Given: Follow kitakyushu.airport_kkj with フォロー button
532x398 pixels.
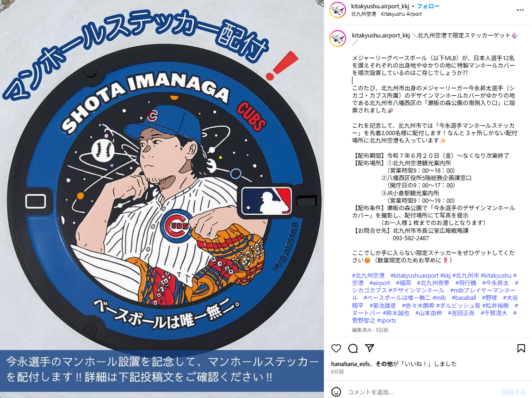Looking at the screenshot, I should 428,6.
